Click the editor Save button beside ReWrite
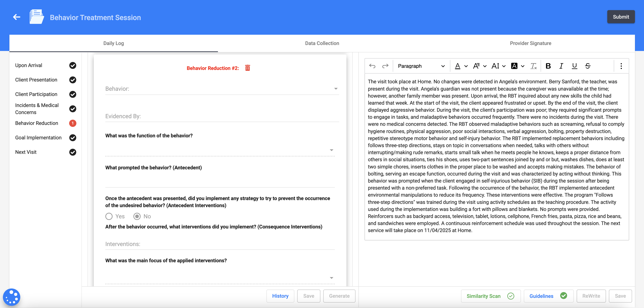The width and height of the screenshot is (644, 308). point(620,296)
